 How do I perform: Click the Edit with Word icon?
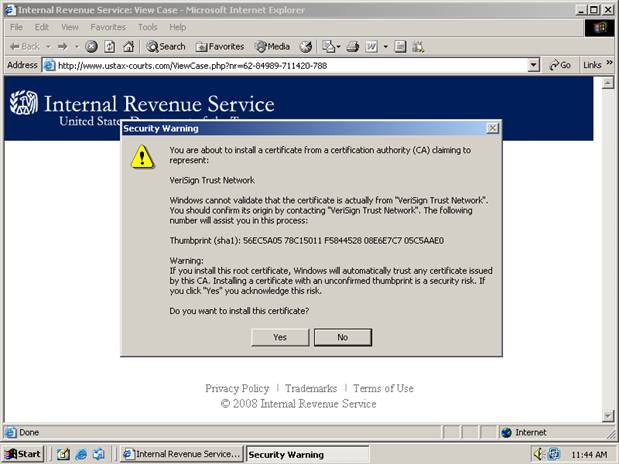click(x=371, y=47)
